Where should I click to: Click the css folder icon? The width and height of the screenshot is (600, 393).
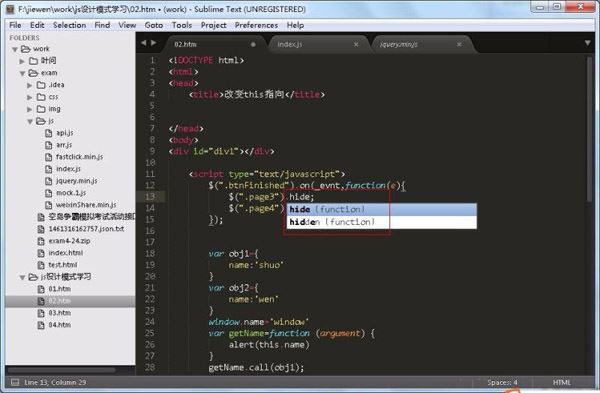41,97
